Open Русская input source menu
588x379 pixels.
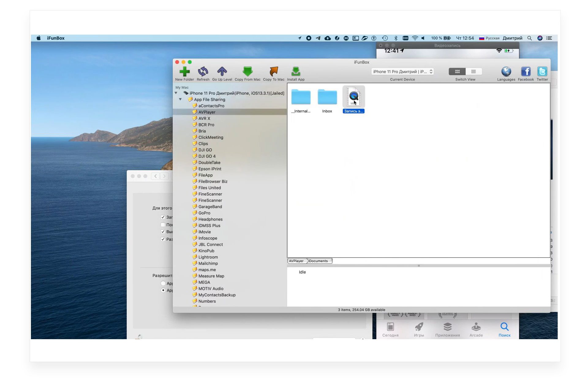pyautogui.click(x=489, y=38)
